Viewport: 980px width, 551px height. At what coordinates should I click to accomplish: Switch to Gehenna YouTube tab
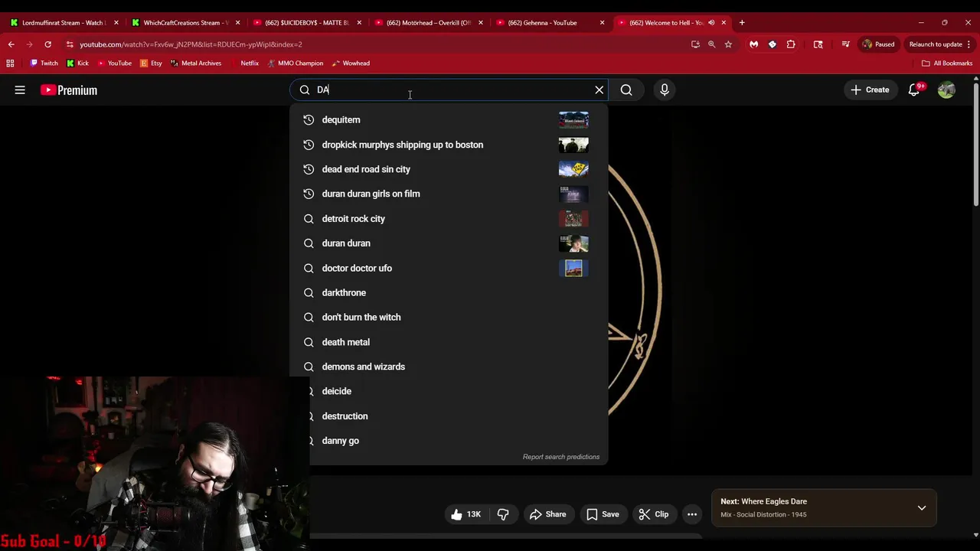coord(550,23)
